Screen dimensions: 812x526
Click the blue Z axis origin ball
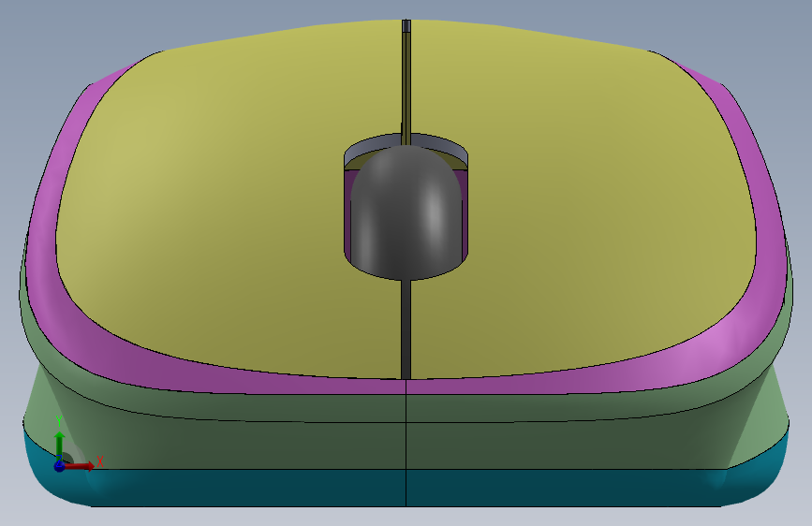click(x=60, y=466)
